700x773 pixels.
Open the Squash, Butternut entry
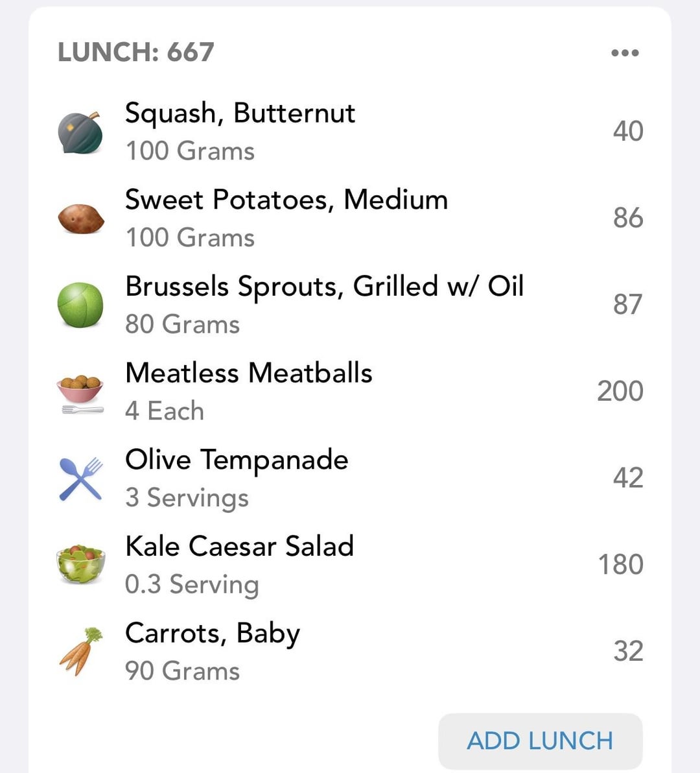click(x=240, y=113)
